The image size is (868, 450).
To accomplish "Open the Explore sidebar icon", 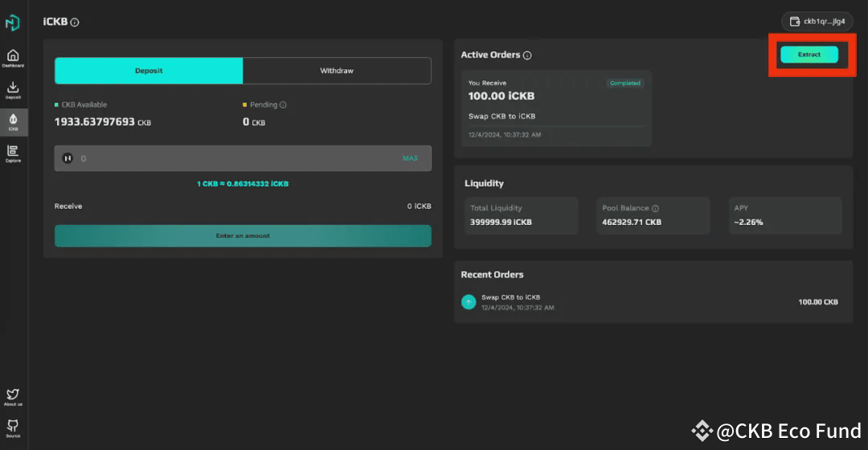I will (13, 153).
